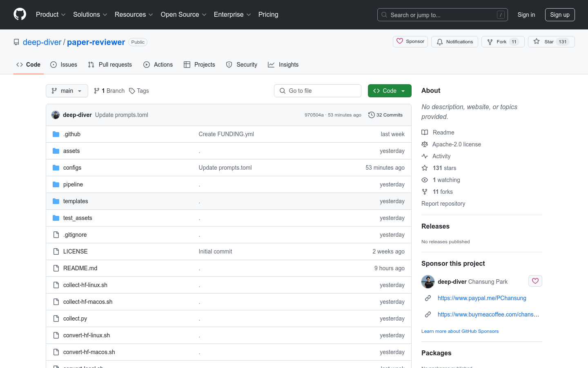
Task: Open the GitHub homepage via logo
Action: click(20, 14)
